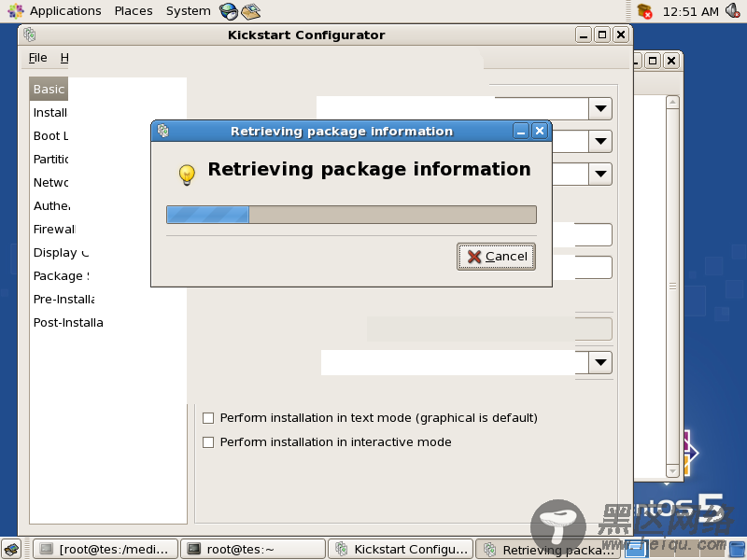Maximize the Kickstart Configurator window

point(602,35)
